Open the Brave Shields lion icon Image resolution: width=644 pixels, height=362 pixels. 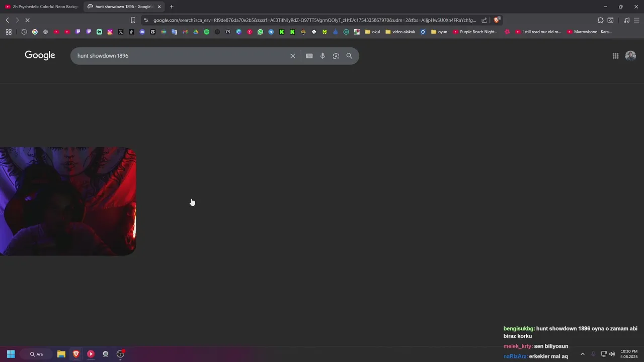(x=497, y=20)
